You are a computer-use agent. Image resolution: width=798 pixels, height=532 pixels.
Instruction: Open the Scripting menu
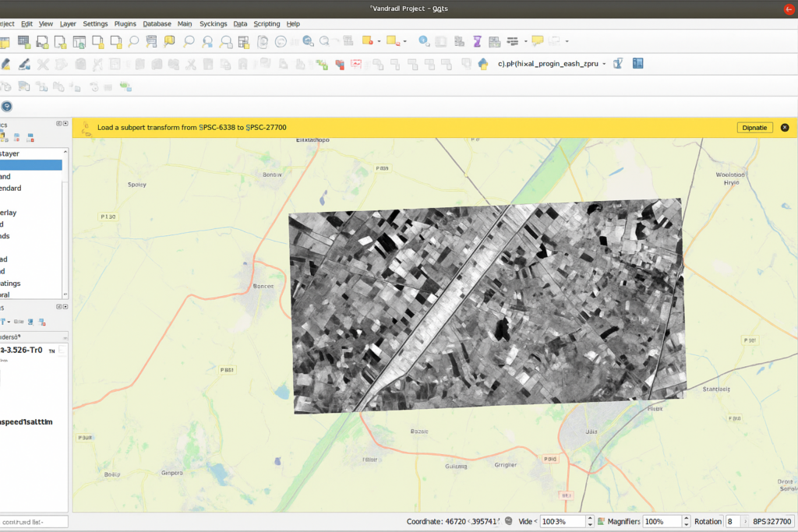tap(267, 24)
